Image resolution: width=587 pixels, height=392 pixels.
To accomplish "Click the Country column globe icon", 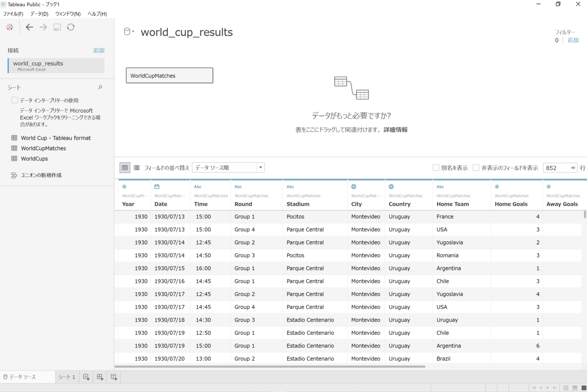I will point(391,187).
